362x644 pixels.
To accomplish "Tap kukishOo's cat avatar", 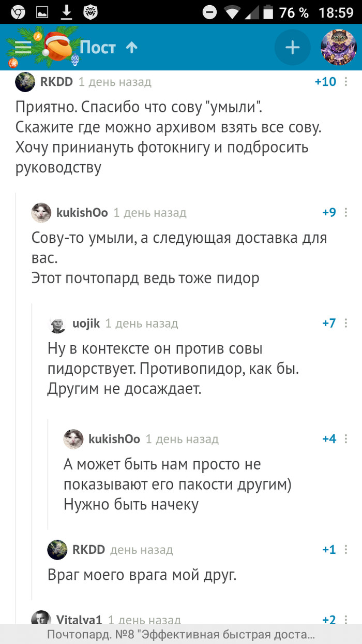I will [x=41, y=212].
